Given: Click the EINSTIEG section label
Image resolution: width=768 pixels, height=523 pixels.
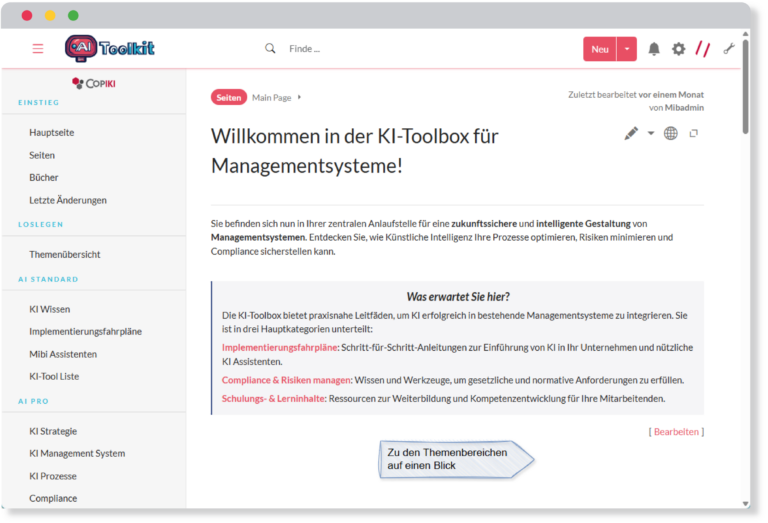Looking at the screenshot, I should click(x=39, y=102).
